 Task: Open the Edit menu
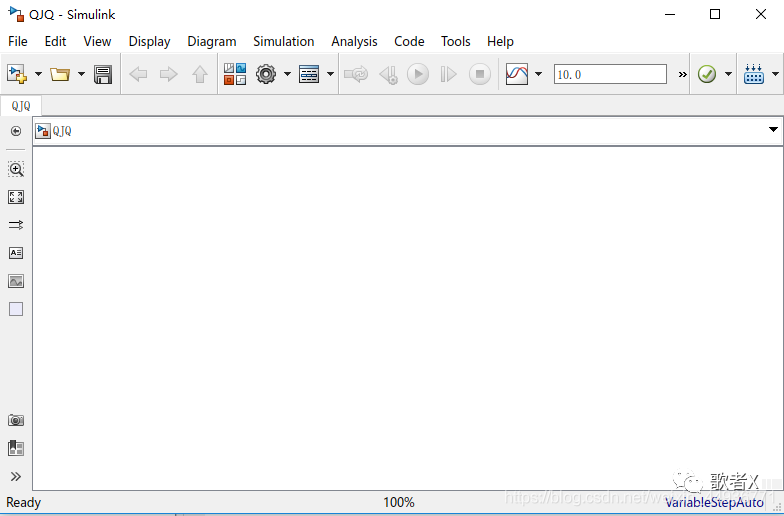tap(55, 42)
